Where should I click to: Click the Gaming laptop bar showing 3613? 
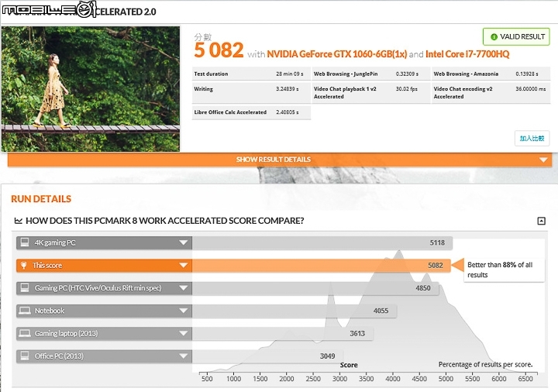(x=283, y=334)
